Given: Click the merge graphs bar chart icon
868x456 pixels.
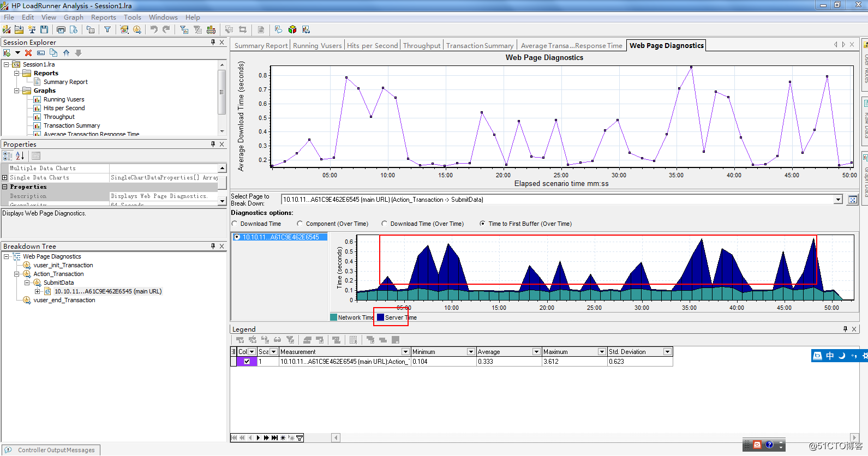Looking at the screenshot, I should pos(211,29).
